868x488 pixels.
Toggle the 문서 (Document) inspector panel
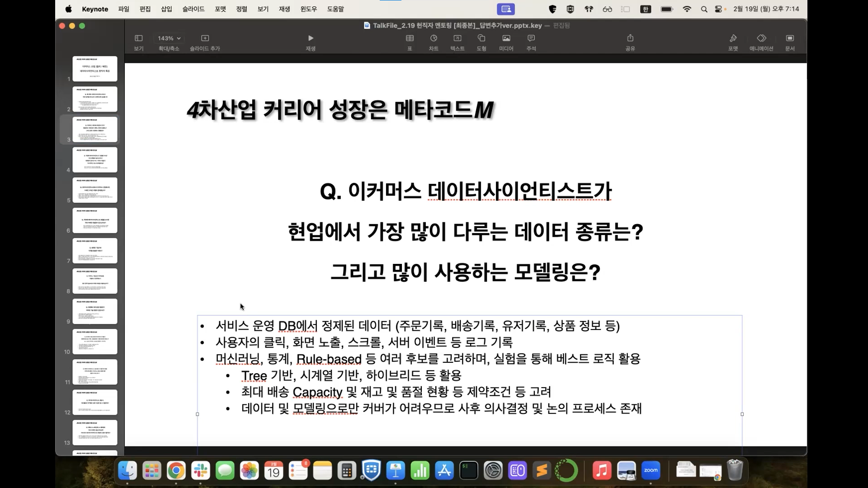tap(790, 38)
